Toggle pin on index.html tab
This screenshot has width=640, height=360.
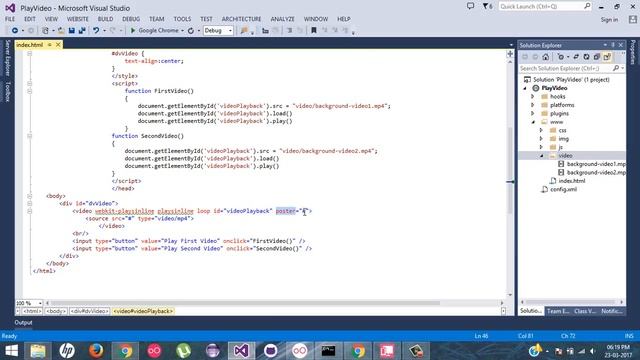tap(50, 45)
